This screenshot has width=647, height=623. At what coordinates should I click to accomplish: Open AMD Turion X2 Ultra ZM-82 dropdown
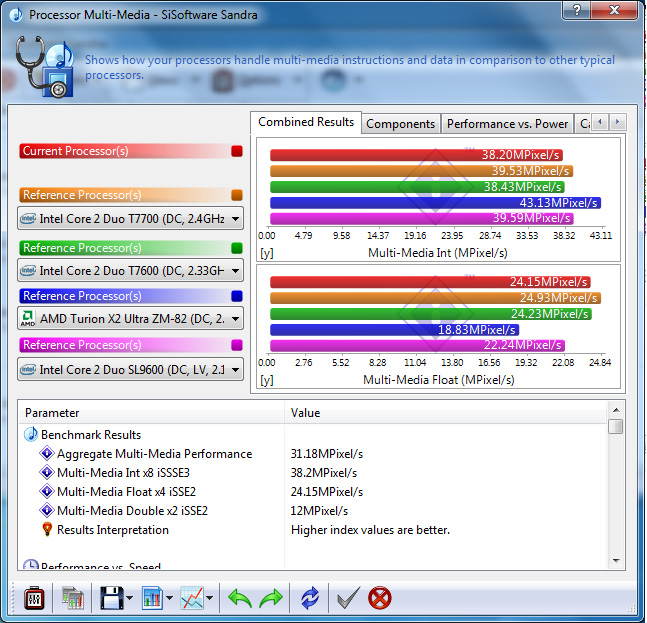[130, 318]
